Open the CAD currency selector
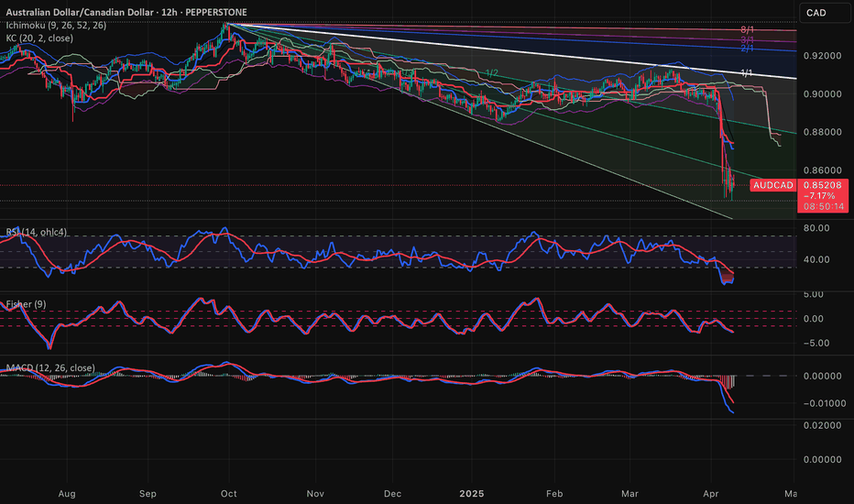 coord(825,13)
